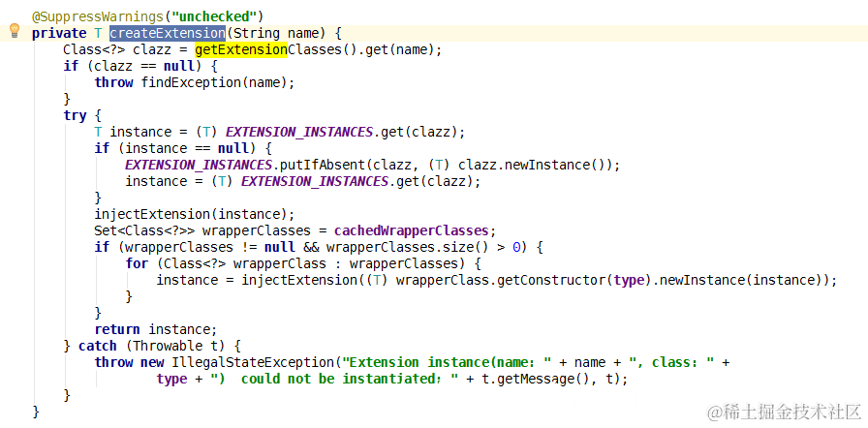Click the getConstructor method call
The image size is (868, 428).
point(553,280)
